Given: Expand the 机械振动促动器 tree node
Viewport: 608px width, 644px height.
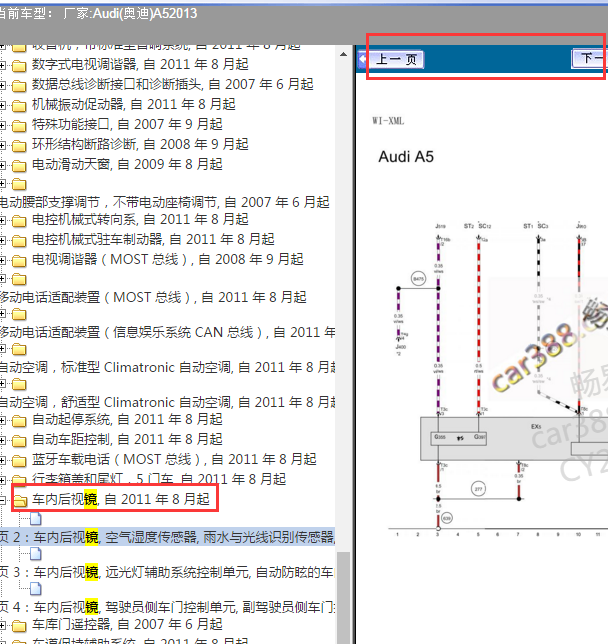Looking at the screenshot, I should click(2, 106).
